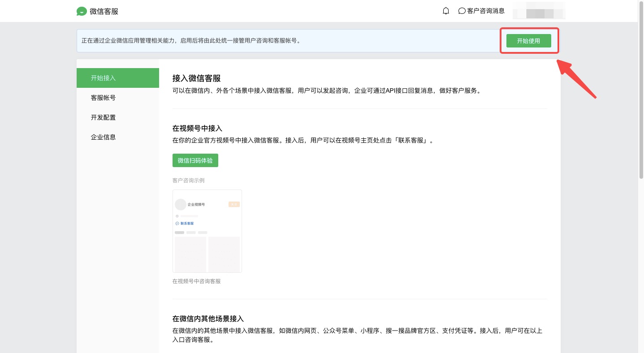The height and width of the screenshot is (353, 644).
Task: Click the 联系客服 link in the preview
Action: point(188,223)
